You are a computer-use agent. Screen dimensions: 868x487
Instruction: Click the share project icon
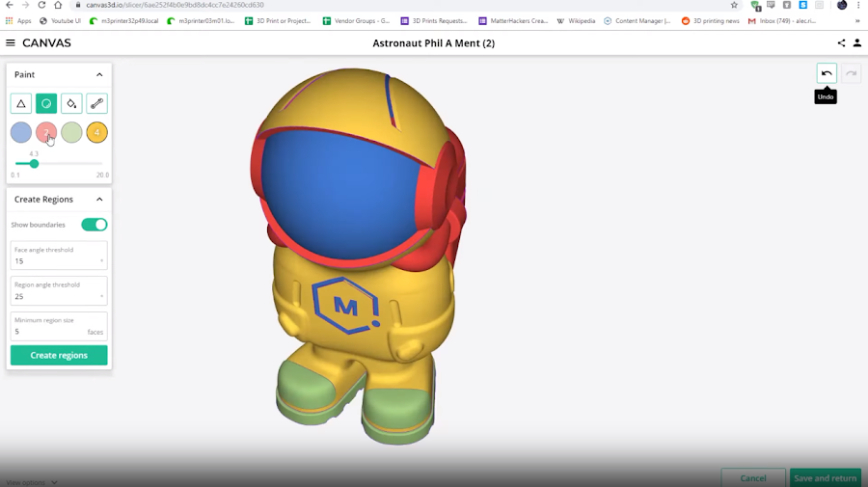coord(841,42)
